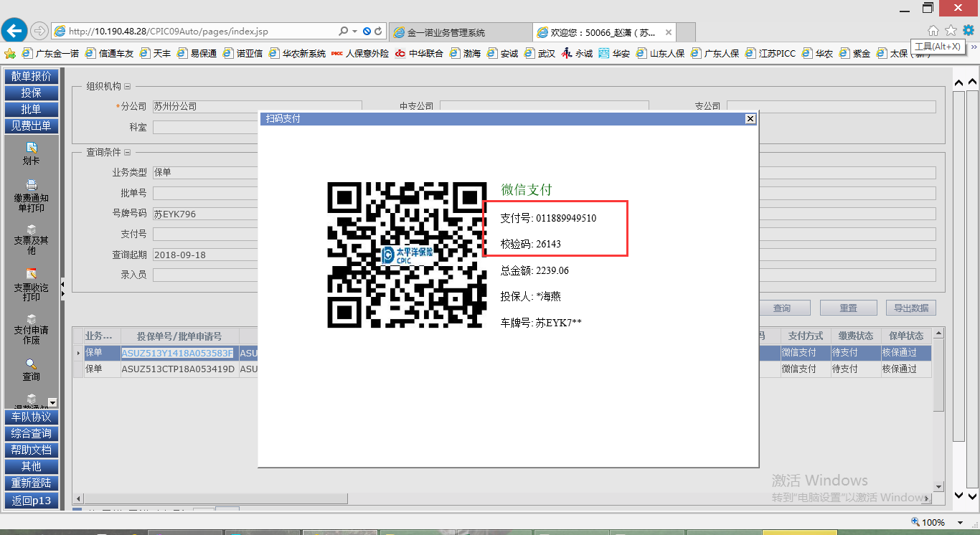Viewport: 980px width, 535px height.
Task: Open the 见费出单 sidebar menu
Action: pos(31,126)
